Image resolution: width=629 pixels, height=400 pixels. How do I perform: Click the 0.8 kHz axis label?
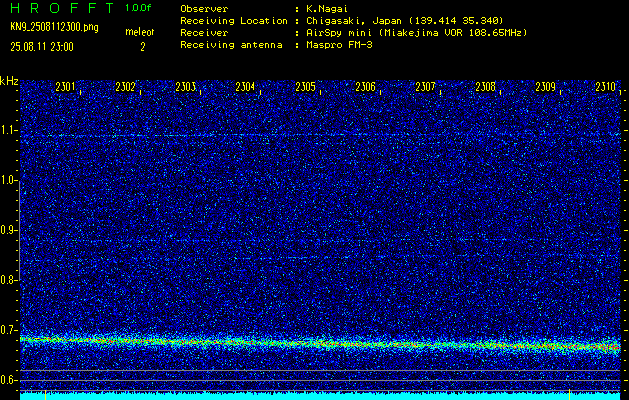click(x=9, y=280)
